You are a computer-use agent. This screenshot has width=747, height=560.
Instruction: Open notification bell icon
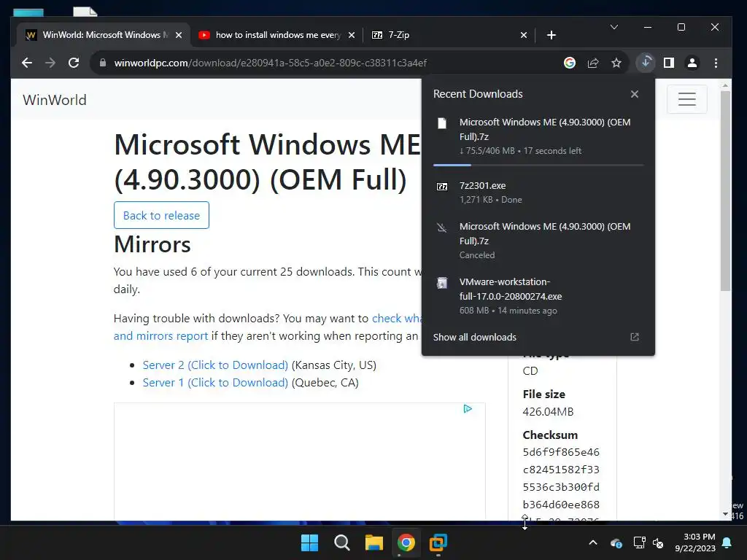pos(727,542)
